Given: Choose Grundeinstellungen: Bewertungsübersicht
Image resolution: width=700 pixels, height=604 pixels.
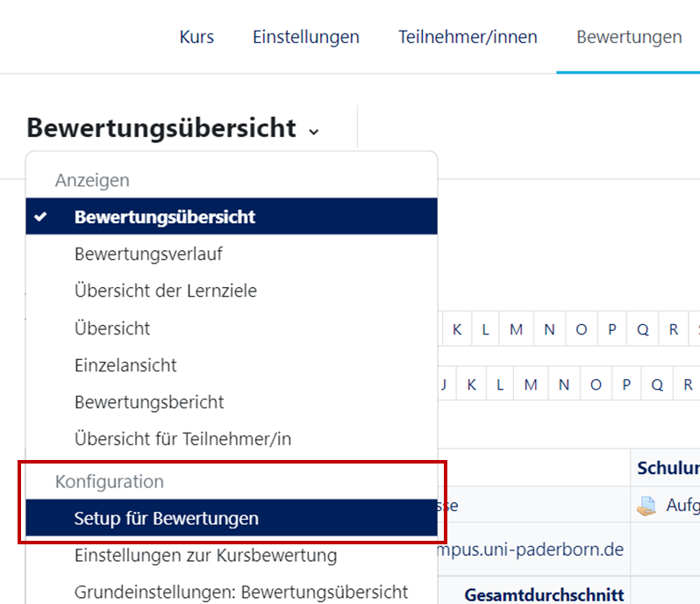Looking at the screenshot, I should coord(241,592).
